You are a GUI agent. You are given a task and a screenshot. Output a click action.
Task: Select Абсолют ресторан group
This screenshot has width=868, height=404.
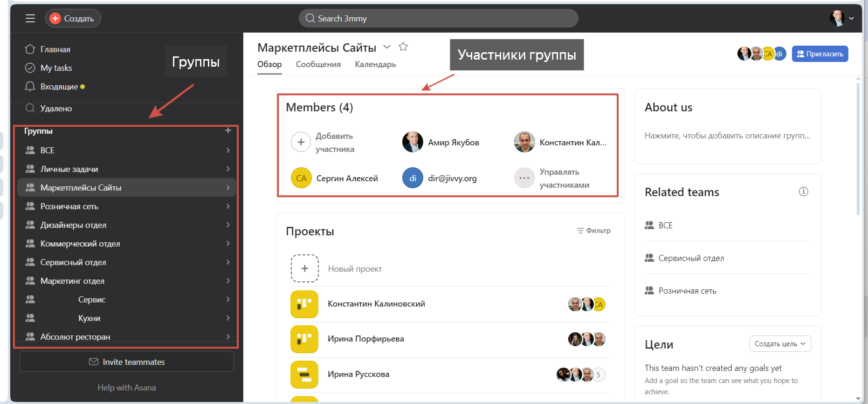(x=127, y=336)
